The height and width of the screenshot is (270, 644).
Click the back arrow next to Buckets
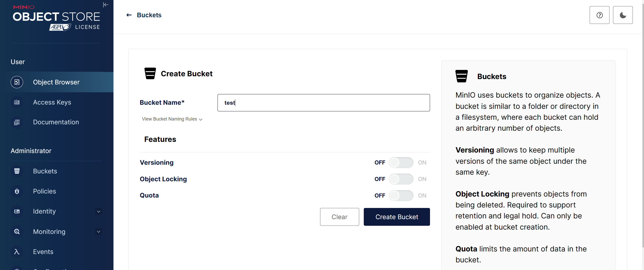(129, 15)
